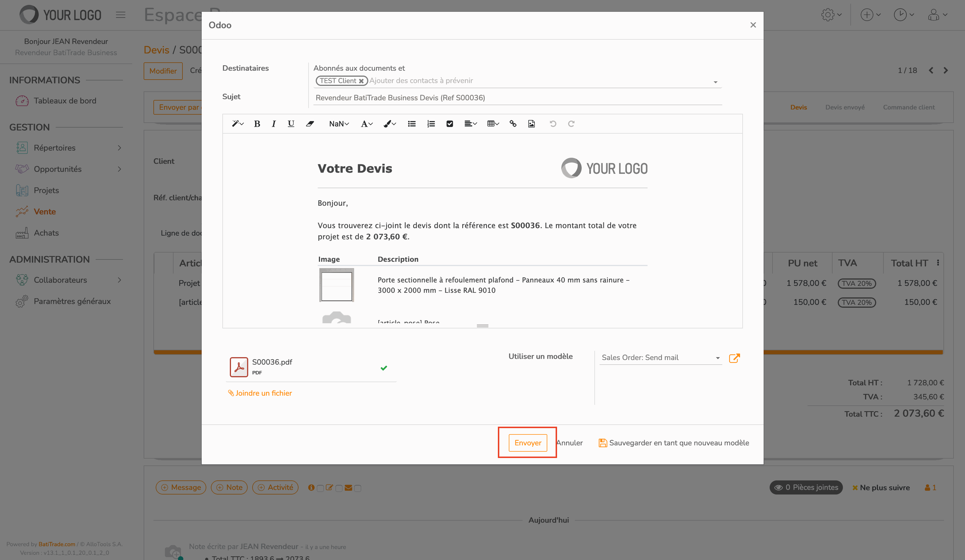Toggle the checkbox next to the info icon
Screen dimensions: 965x560
(x=320, y=488)
